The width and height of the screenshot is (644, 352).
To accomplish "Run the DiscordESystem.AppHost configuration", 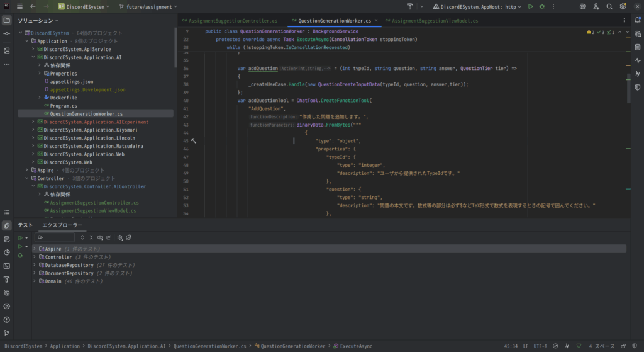I will [531, 6].
